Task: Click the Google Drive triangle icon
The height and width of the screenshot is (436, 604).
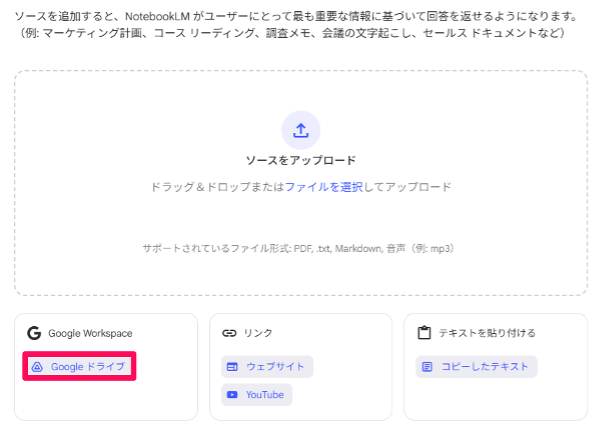Action: pyautogui.click(x=37, y=367)
